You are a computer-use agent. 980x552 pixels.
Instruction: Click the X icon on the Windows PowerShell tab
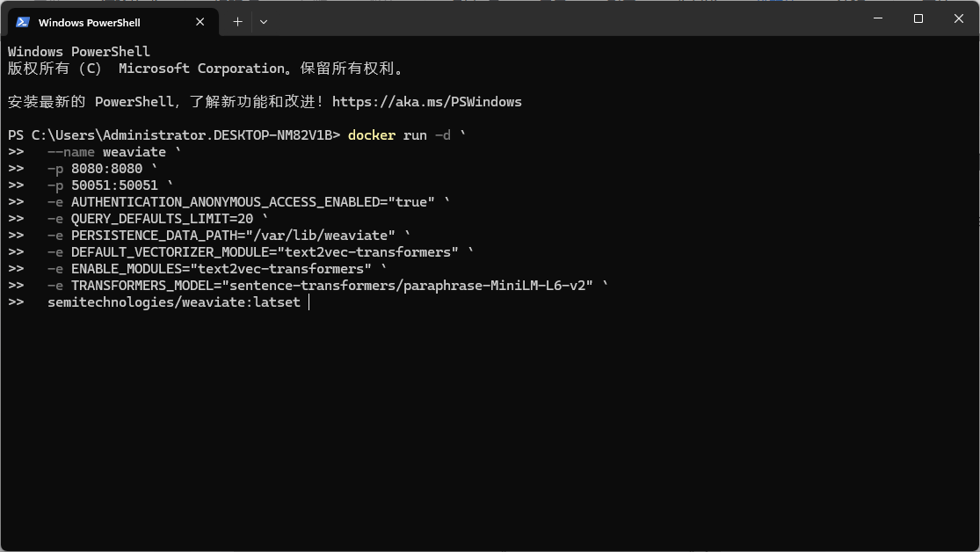[x=200, y=21]
